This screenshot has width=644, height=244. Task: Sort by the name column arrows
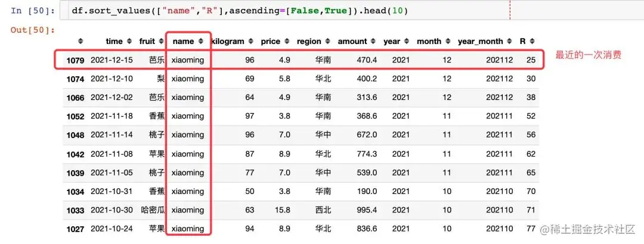click(x=201, y=42)
